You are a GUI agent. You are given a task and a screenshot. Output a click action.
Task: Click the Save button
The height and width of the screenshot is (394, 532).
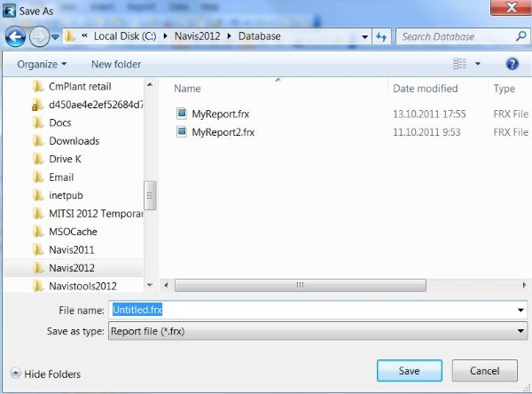[x=409, y=371]
